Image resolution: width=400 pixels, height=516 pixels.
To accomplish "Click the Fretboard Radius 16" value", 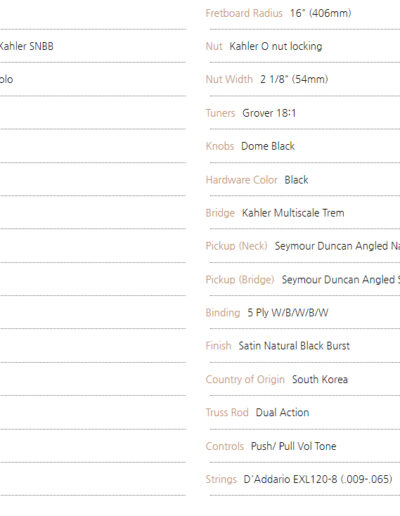I will pos(320,13).
